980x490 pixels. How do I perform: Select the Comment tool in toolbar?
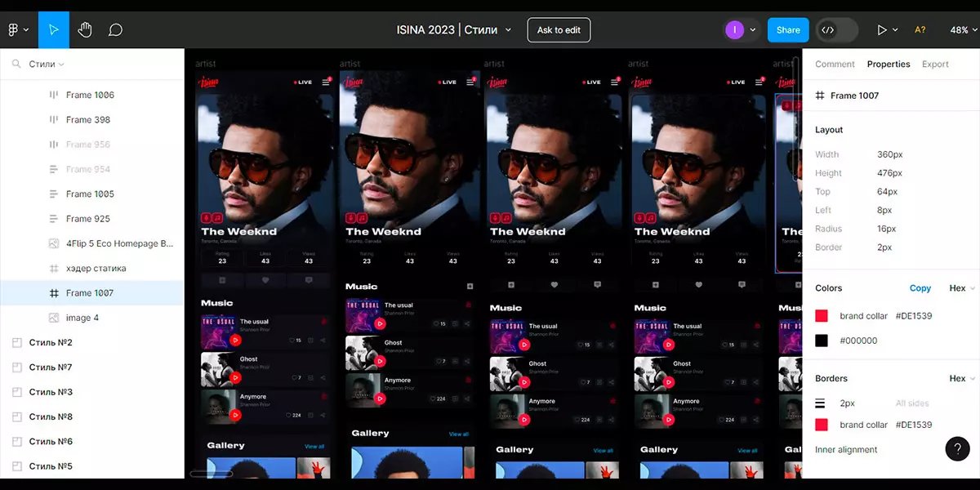coord(116,30)
